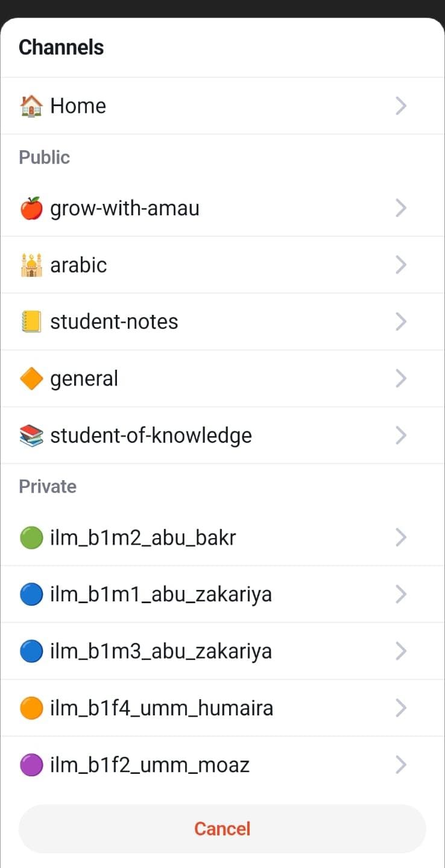Click the purple circle for ilm_b1f2_umm_moaz
Image resolution: width=445 pixels, height=868 pixels.
point(31,765)
